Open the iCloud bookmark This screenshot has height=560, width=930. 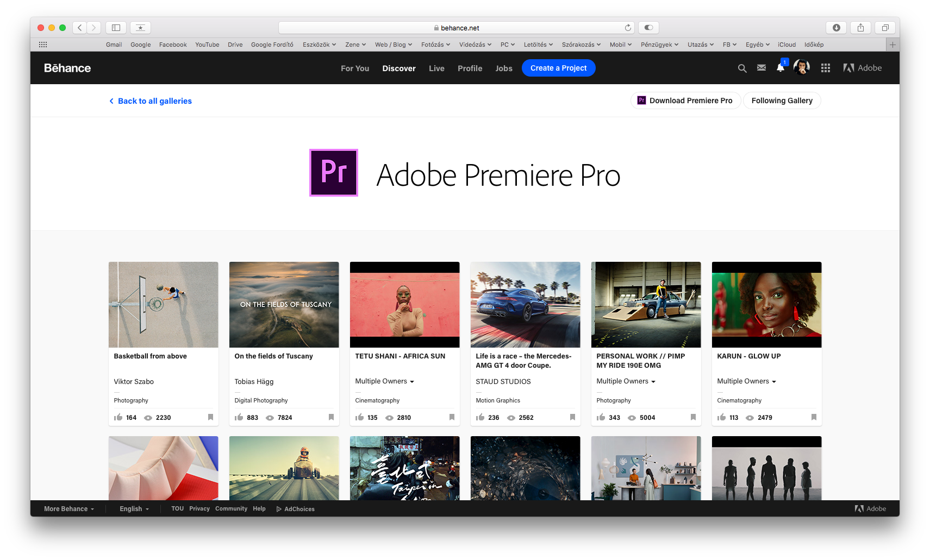[787, 45]
